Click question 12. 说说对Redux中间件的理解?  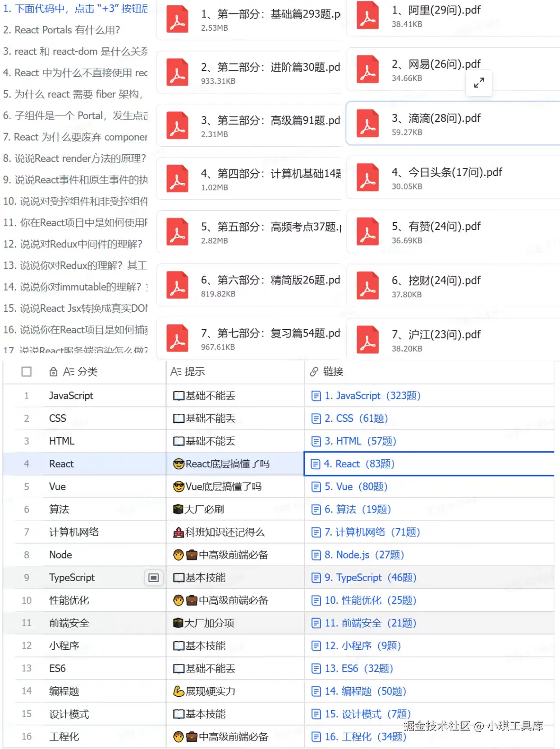(x=73, y=244)
